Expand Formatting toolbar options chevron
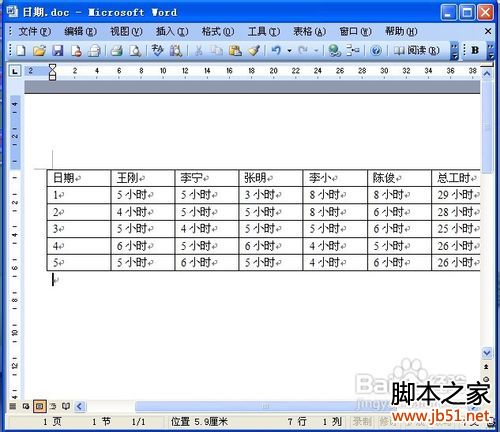This screenshot has width=500, height=432. [490, 51]
